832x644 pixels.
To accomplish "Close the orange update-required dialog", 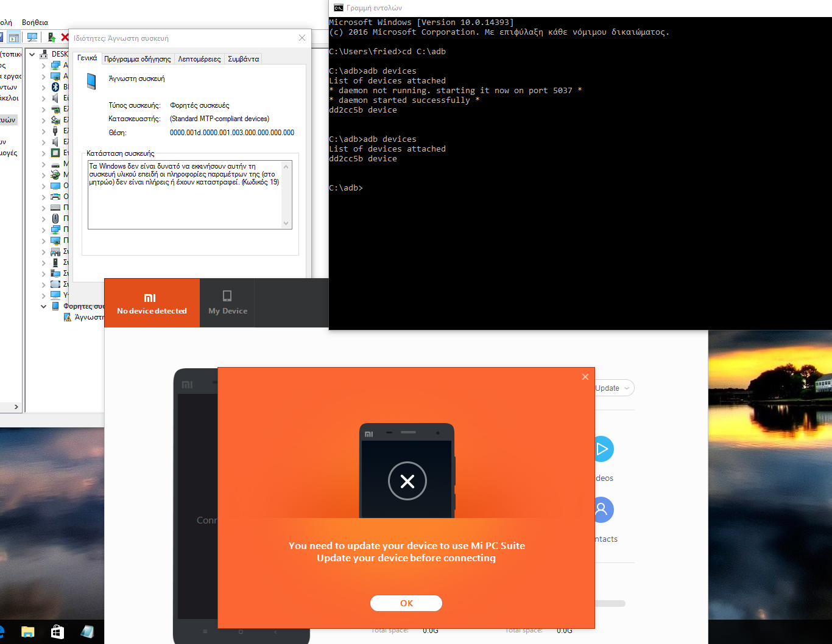I will coord(585,377).
